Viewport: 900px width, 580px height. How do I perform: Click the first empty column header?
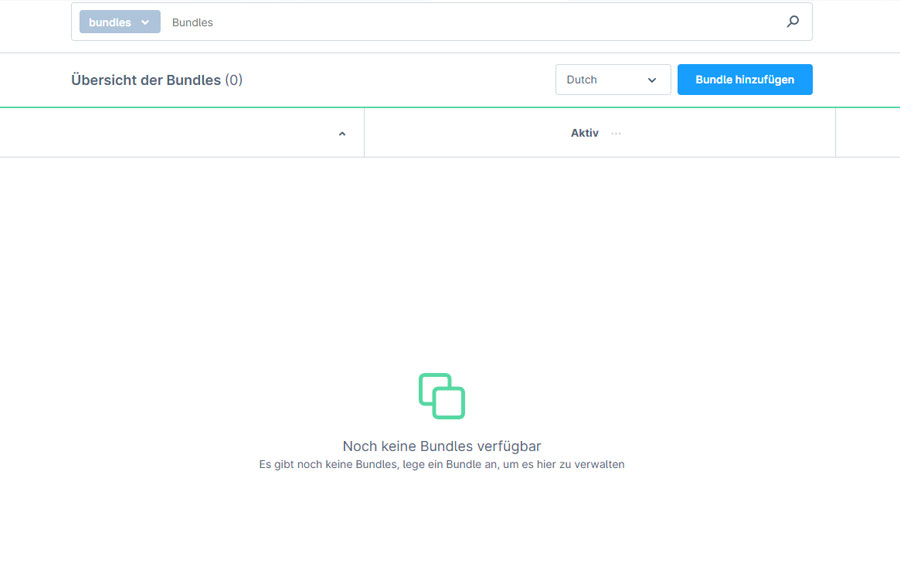[x=180, y=132]
